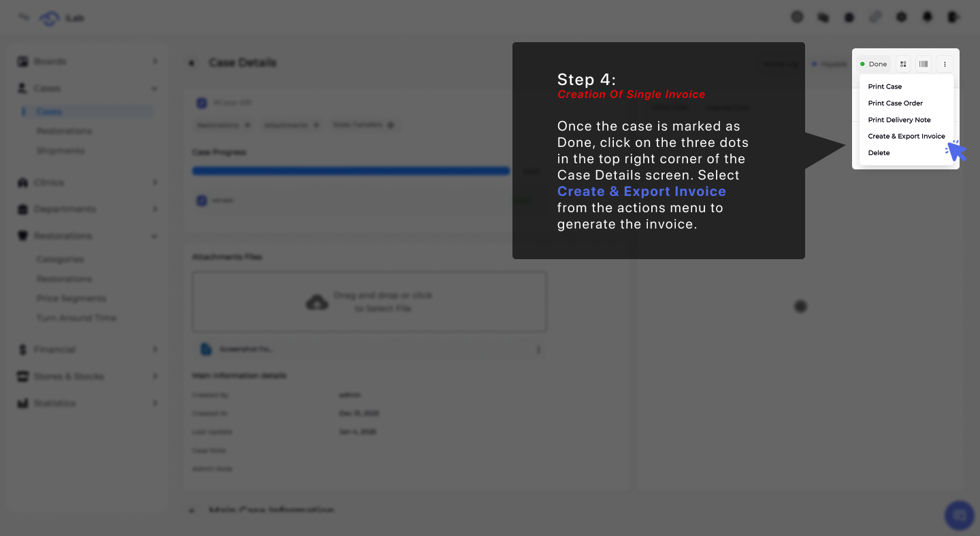Viewport: 980px width, 536px height.
Task: Click the logout icon in top bar
Action: [x=953, y=17]
